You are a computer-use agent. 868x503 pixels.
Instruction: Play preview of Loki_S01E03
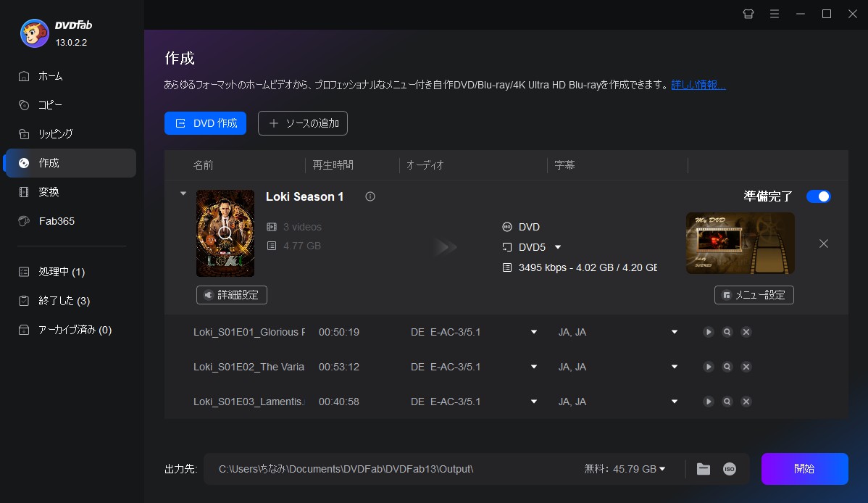pos(709,402)
